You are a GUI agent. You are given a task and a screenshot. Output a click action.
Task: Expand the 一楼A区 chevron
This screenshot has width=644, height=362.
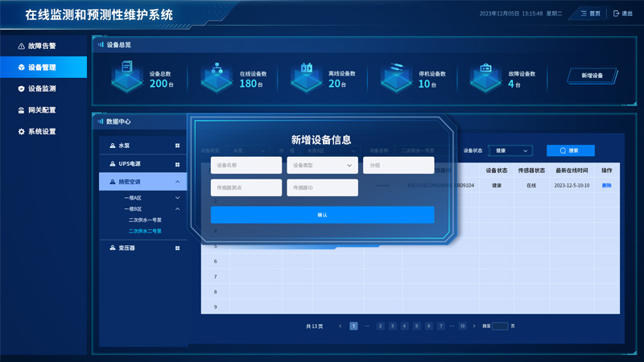point(177,198)
